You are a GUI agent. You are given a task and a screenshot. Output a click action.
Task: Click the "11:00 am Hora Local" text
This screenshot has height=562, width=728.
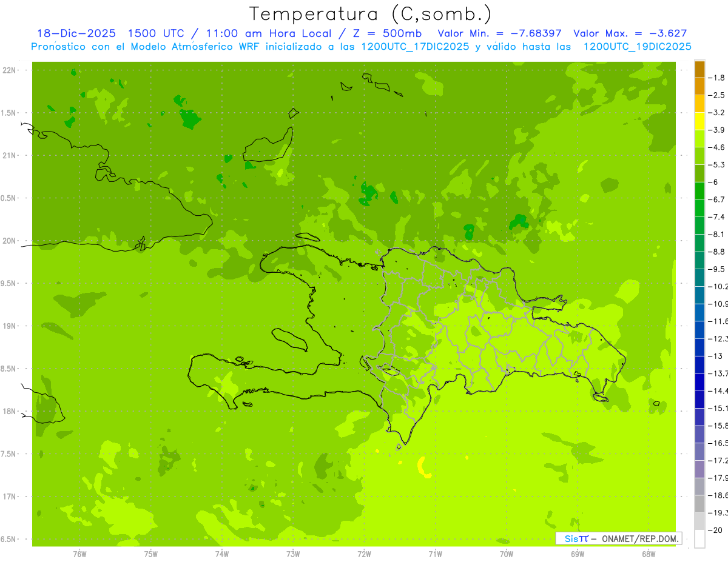coord(269,33)
